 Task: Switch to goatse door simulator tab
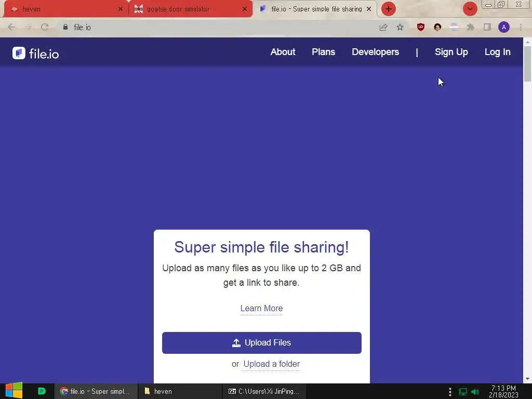(x=191, y=9)
